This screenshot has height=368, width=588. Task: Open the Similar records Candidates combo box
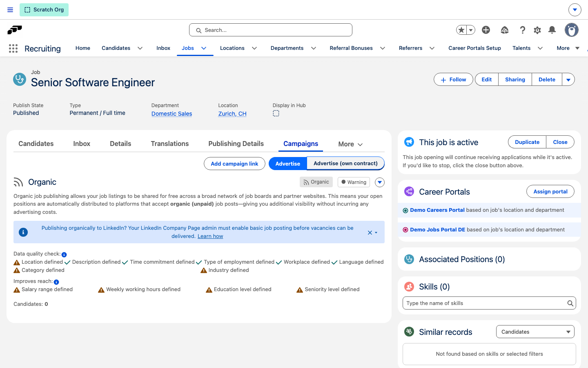535,332
